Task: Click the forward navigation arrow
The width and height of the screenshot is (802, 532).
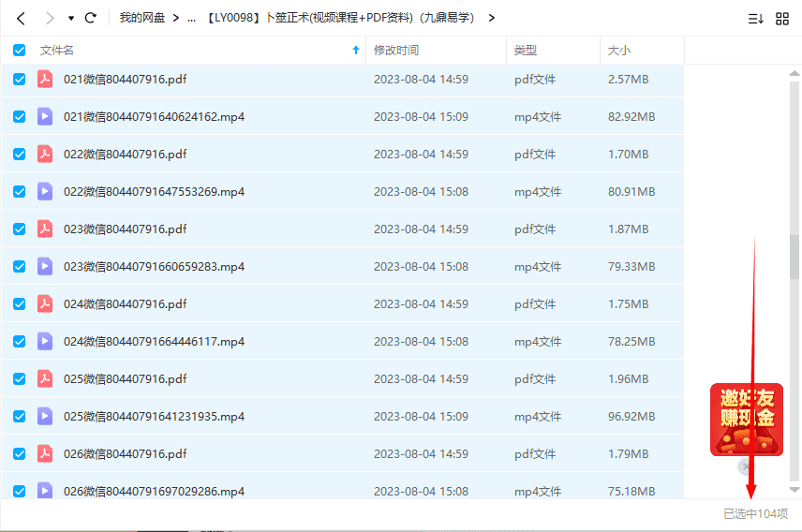Action: click(x=49, y=18)
